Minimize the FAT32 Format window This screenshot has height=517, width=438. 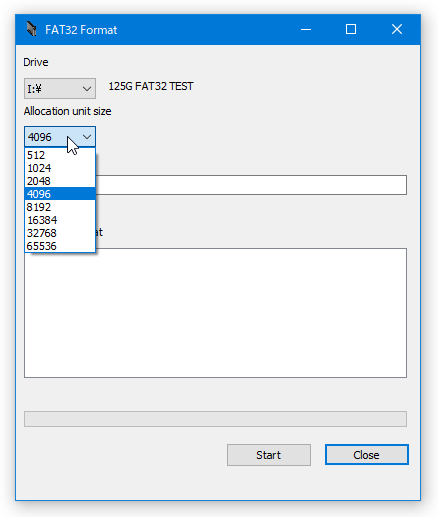(306, 29)
